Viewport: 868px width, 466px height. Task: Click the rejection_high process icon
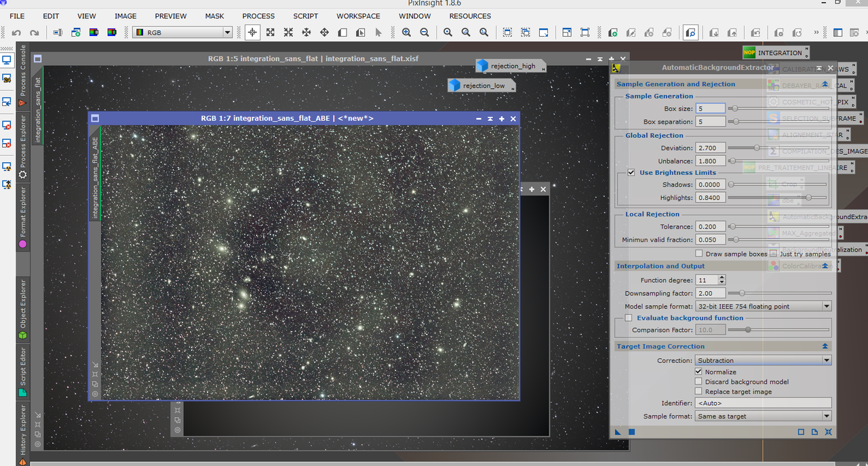pos(510,66)
